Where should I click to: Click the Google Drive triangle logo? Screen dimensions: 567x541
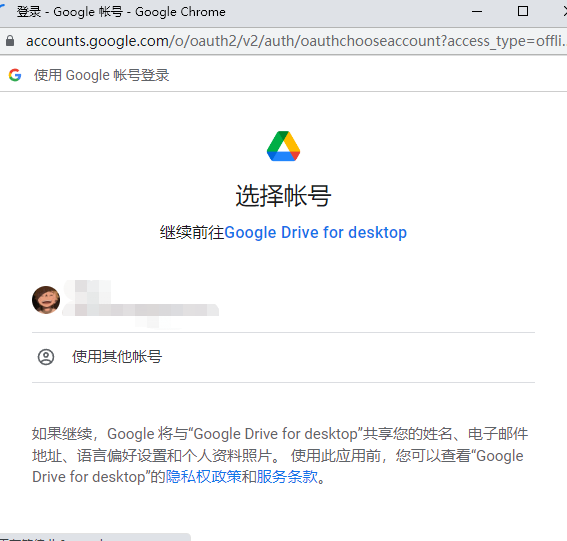[x=283, y=146]
